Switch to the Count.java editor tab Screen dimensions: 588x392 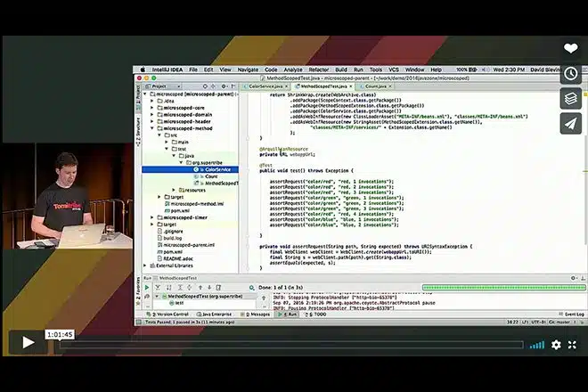point(375,86)
